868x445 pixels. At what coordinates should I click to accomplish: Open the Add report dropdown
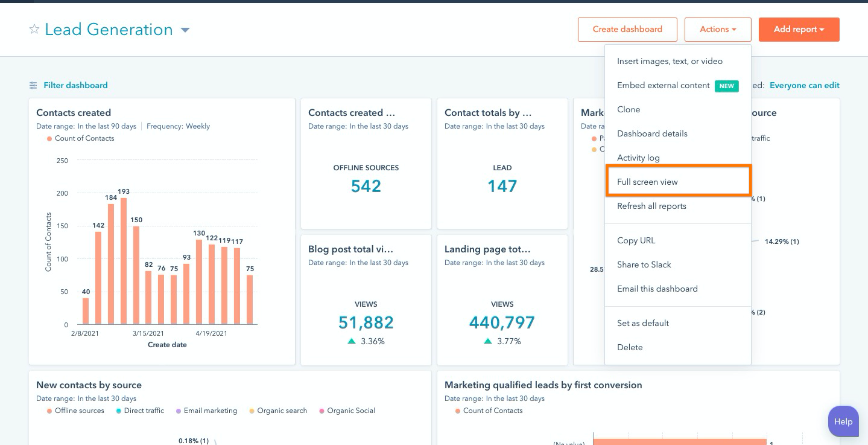(x=799, y=29)
